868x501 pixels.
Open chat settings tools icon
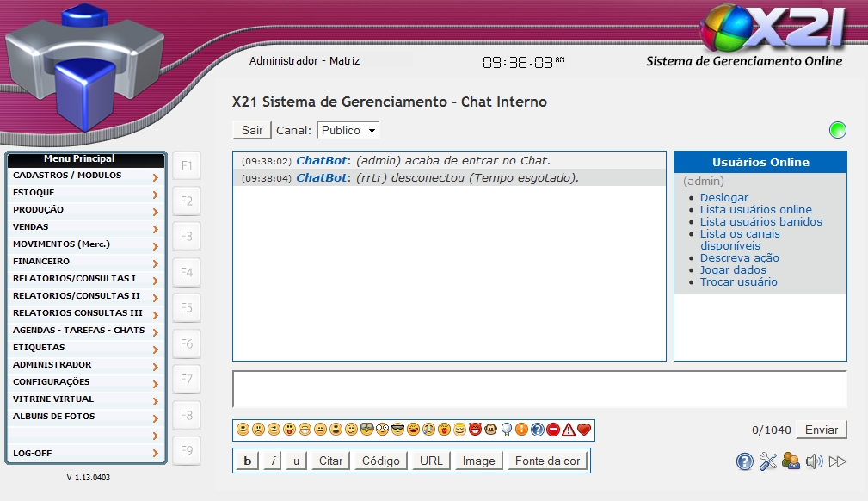coord(768,461)
